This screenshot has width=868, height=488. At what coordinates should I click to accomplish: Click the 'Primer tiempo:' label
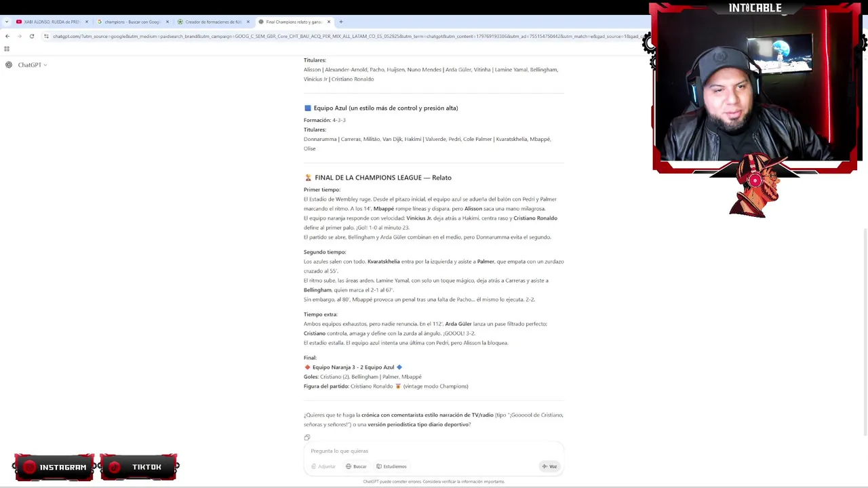(x=322, y=190)
